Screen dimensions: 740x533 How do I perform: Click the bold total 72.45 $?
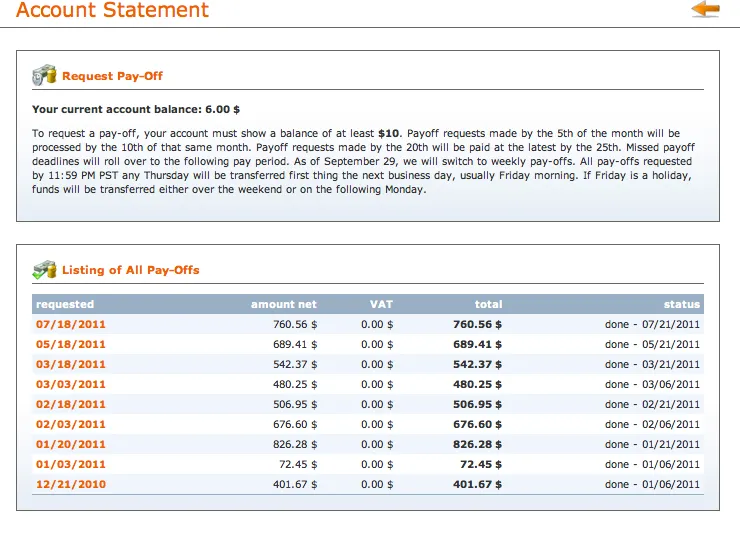pyautogui.click(x=481, y=464)
